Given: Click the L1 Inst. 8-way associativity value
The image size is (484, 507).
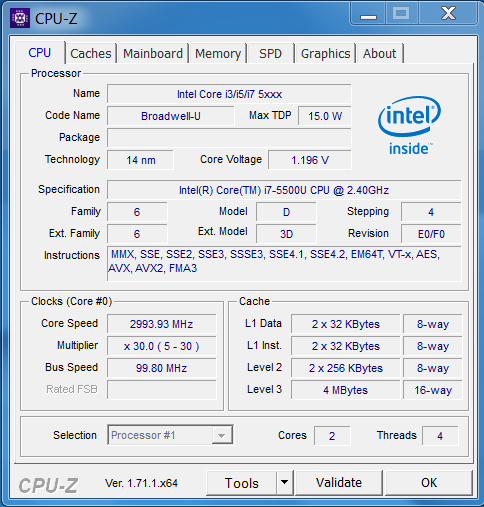Looking at the screenshot, I should pyautogui.click(x=433, y=346).
